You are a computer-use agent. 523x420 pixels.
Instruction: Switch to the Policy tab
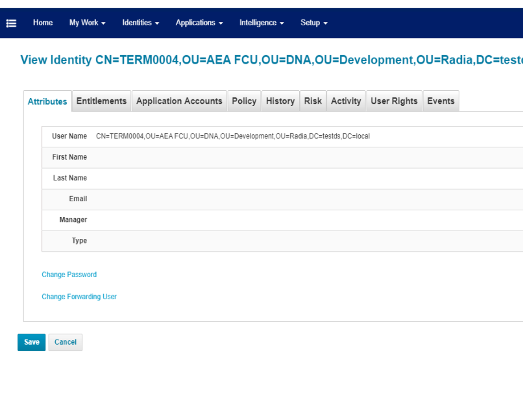(x=244, y=101)
